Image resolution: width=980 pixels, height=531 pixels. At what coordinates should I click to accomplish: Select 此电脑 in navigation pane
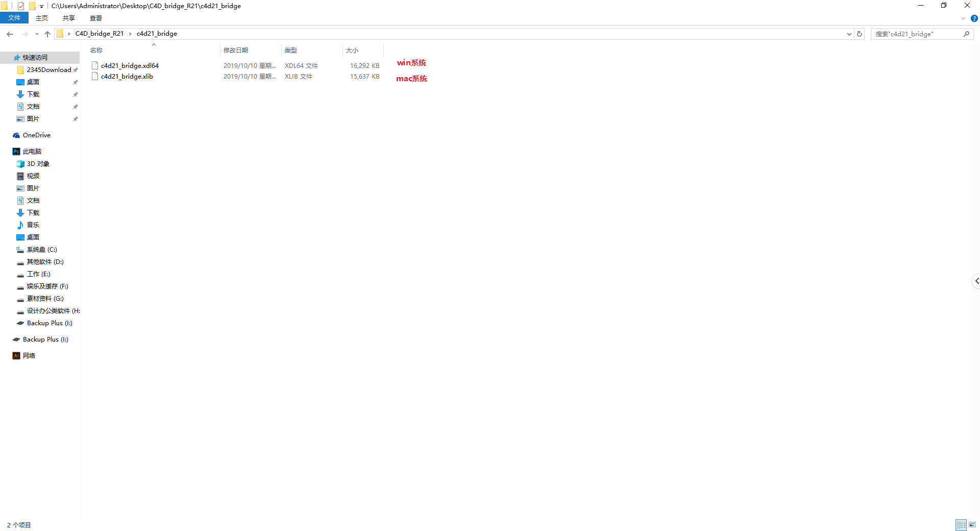32,152
